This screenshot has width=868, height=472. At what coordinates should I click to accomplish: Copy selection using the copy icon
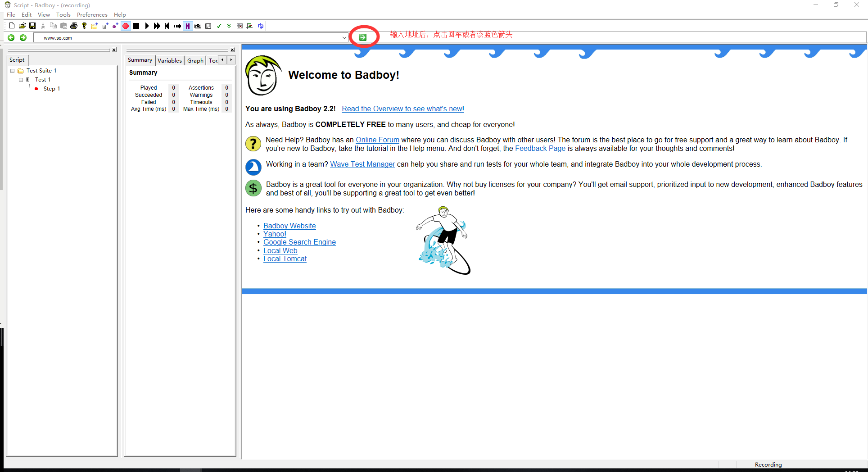(x=53, y=26)
